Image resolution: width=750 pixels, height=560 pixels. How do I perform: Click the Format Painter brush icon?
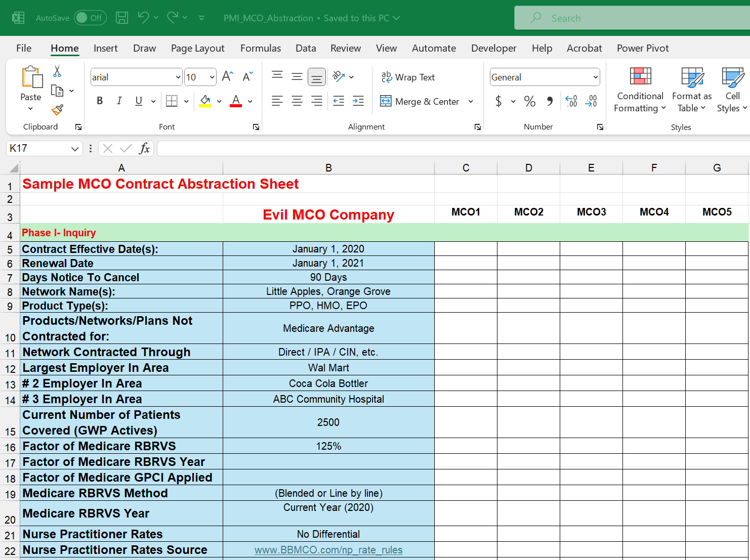coord(57,110)
